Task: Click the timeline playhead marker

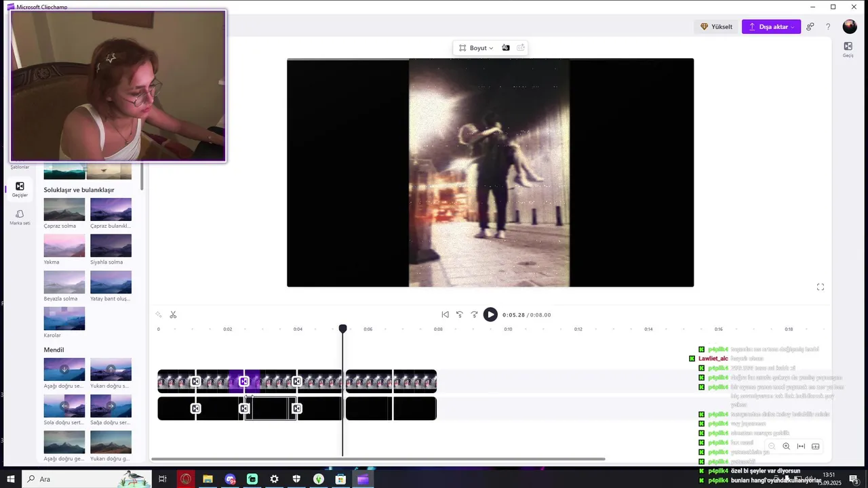Action: 342,329
